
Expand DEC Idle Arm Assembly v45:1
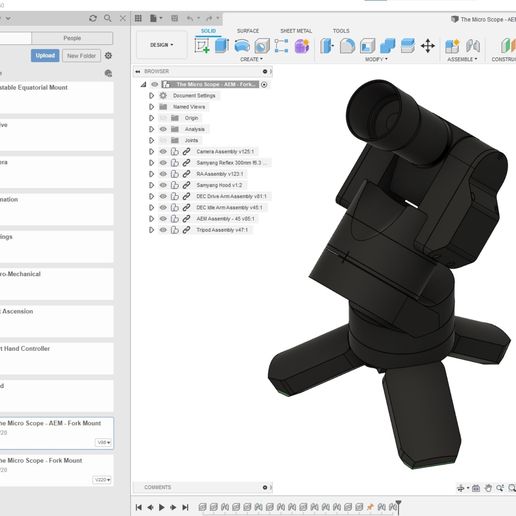coord(151,208)
